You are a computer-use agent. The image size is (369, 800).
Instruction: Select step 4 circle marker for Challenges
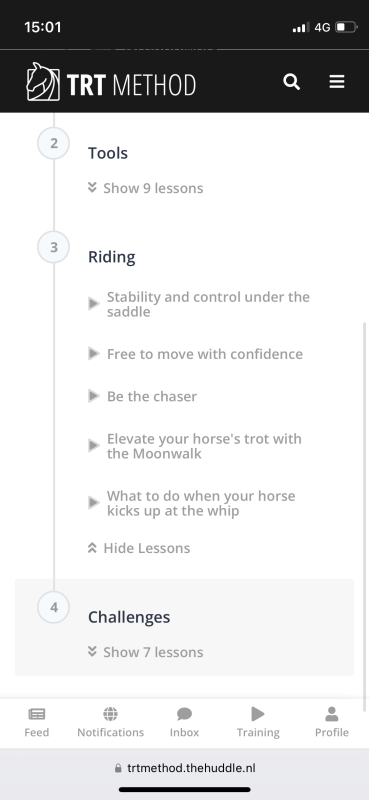(54, 607)
